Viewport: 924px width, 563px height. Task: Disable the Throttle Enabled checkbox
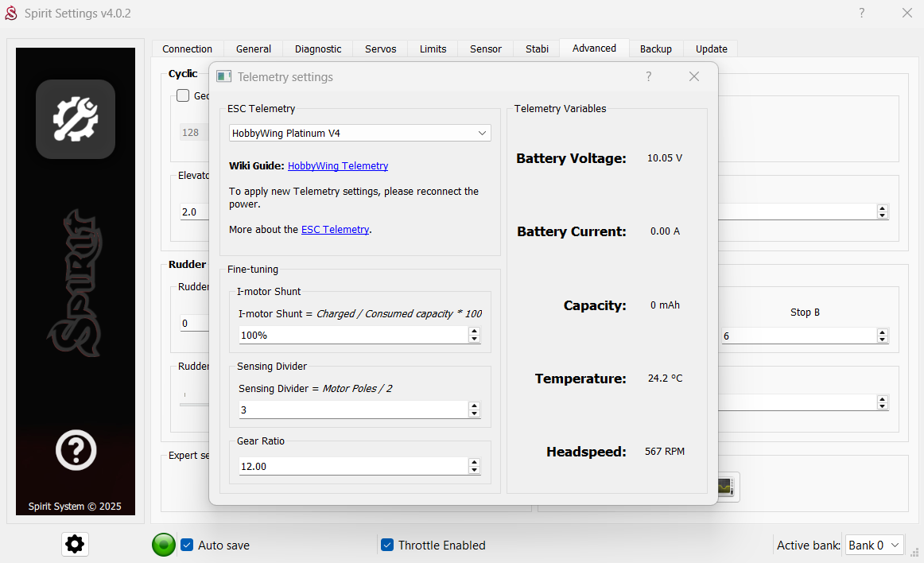(387, 545)
